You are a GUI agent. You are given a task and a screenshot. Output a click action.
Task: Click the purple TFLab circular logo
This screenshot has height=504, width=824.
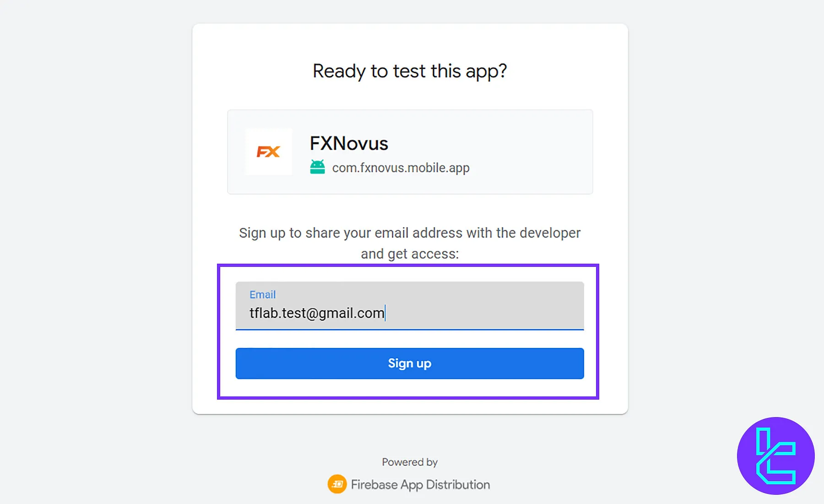pos(775,455)
